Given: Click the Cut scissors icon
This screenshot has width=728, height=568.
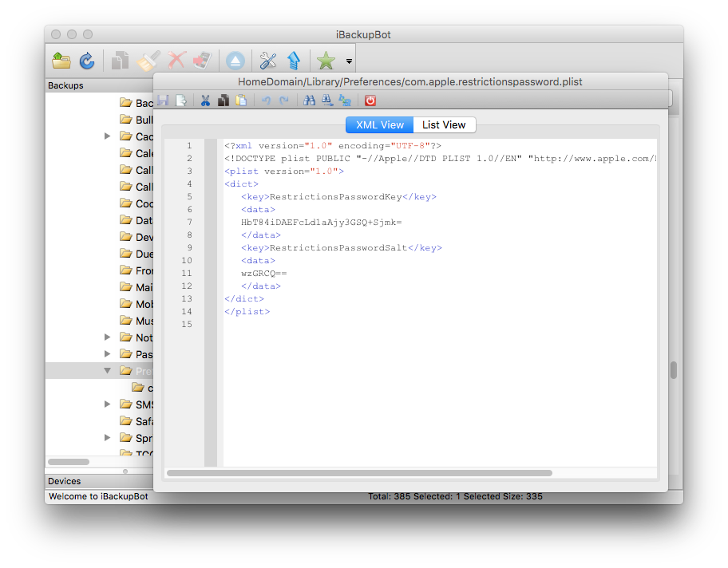Looking at the screenshot, I should pos(205,101).
